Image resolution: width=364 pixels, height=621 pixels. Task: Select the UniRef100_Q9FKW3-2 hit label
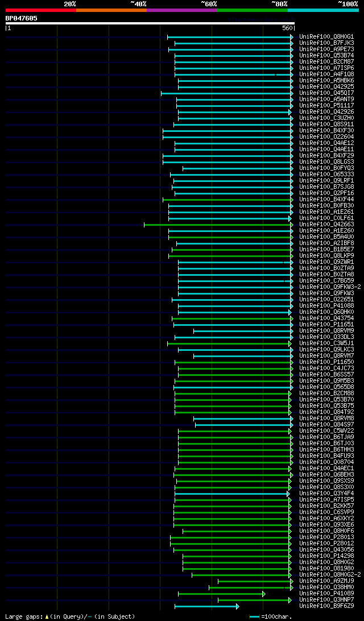[330, 287]
